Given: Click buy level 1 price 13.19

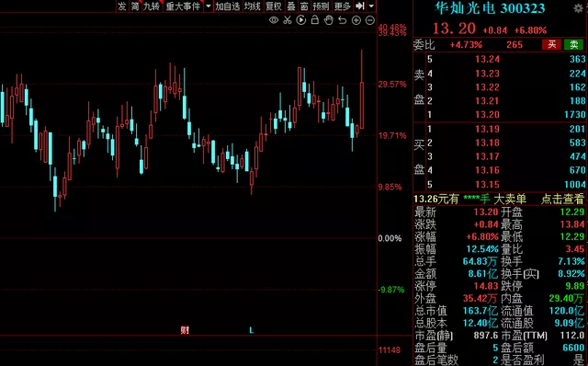Looking at the screenshot, I should (487, 129).
